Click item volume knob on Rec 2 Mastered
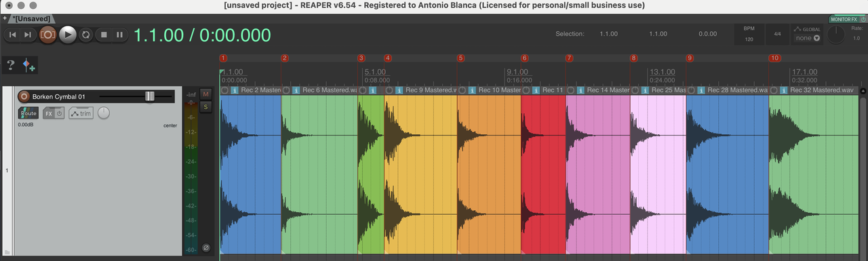 click(224, 90)
